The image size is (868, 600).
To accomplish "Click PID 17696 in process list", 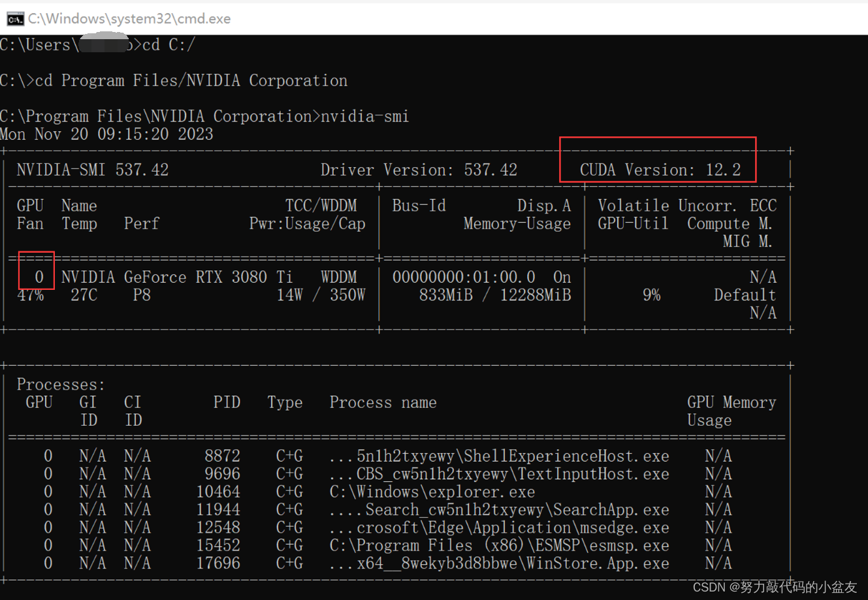I will click(x=218, y=563).
